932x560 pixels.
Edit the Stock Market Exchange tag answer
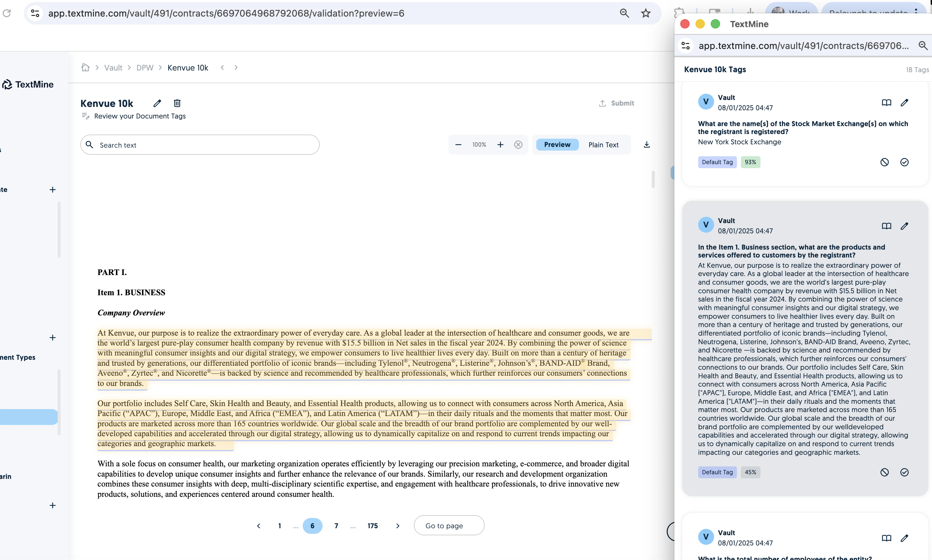pyautogui.click(x=905, y=103)
